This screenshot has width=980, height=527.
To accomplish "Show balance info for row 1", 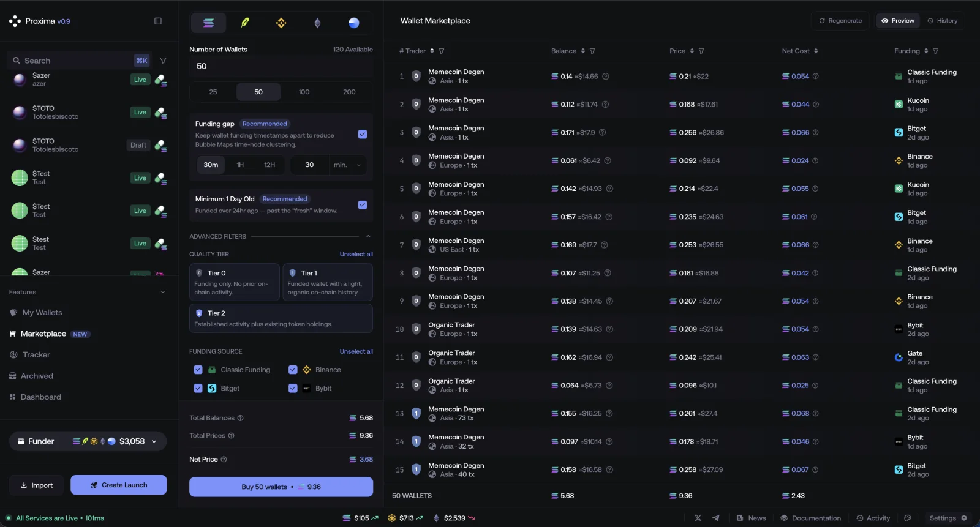I will (606, 77).
